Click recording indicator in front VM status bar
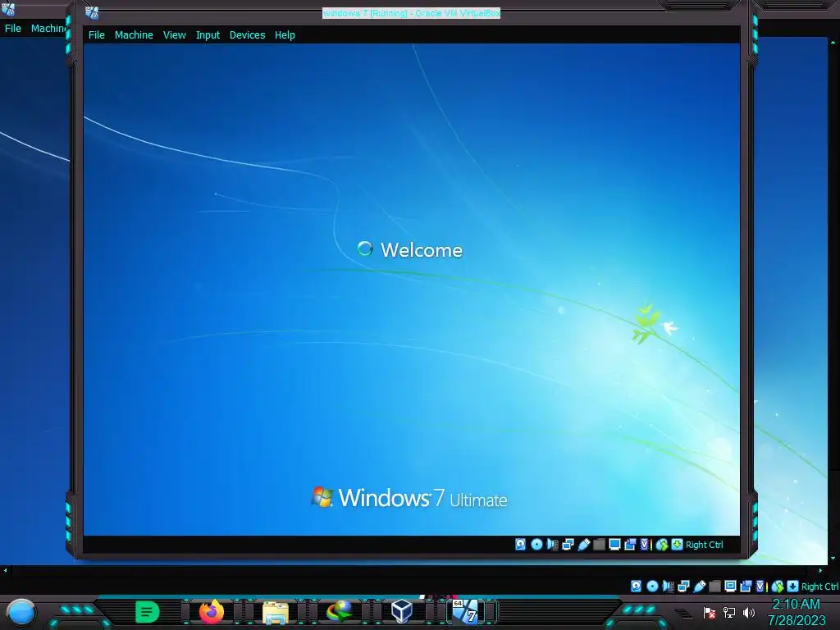Screen dimensions: 840x630 [x=630, y=545]
